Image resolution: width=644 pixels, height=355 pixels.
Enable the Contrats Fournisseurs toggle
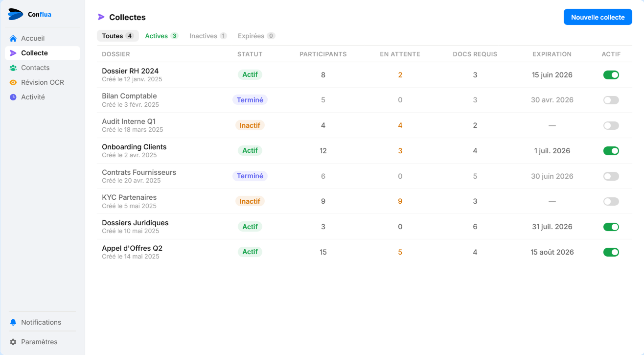coord(611,176)
